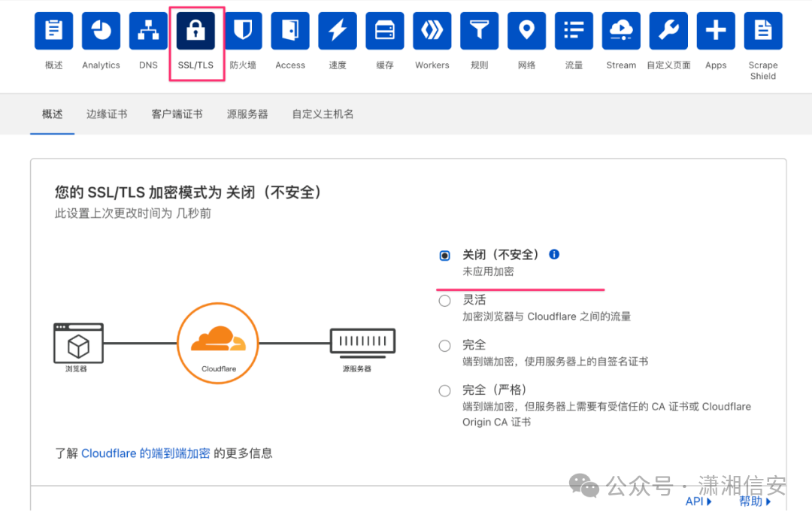Select the Workers icon

tap(432, 30)
